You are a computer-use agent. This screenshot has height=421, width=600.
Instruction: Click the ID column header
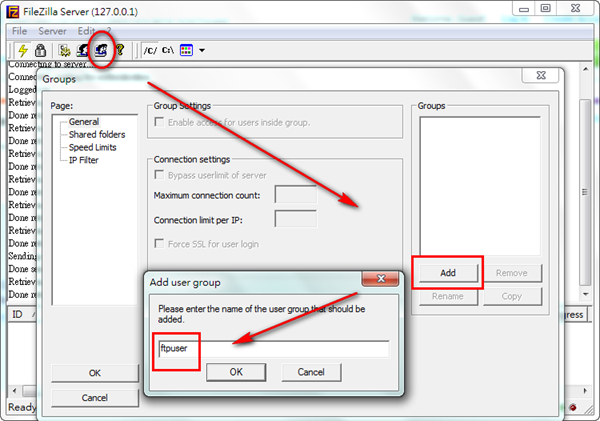tap(22, 315)
